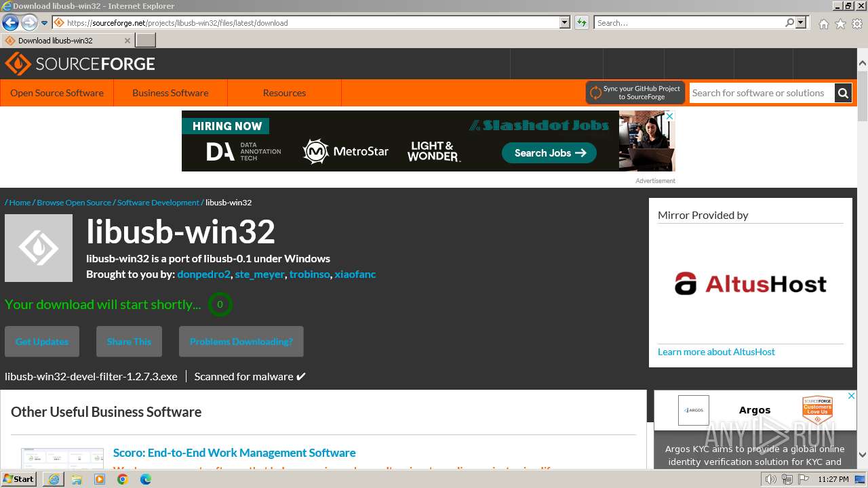The height and width of the screenshot is (488, 868).
Task: Click the AltusHost mirror logo
Action: click(751, 283)
